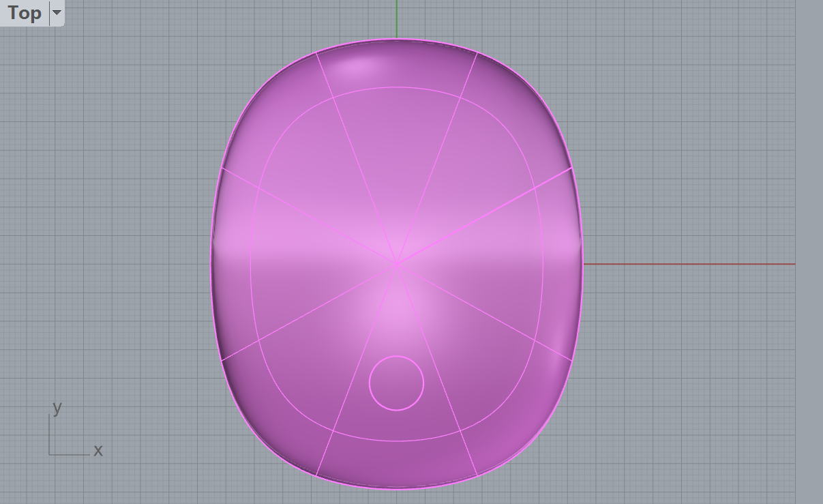Click the x label of the axes icon
Image resolution: width=823 pixels, height=504 pixels.
98,450
